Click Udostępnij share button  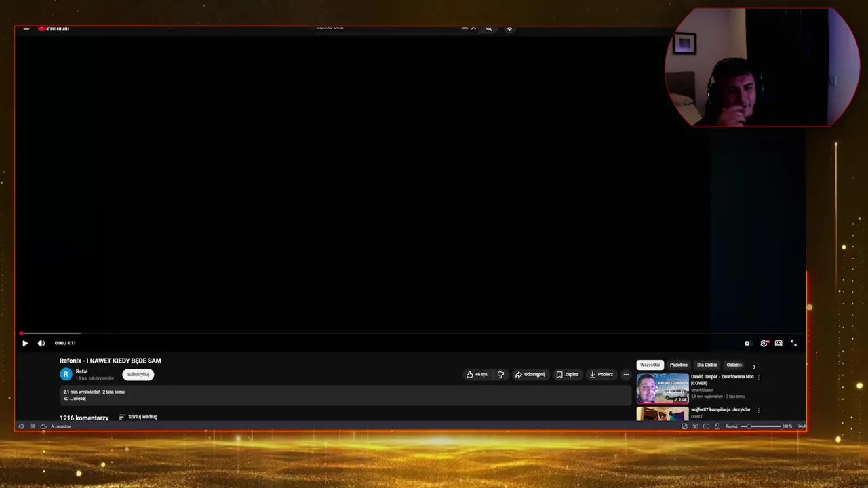click(530, 374)
